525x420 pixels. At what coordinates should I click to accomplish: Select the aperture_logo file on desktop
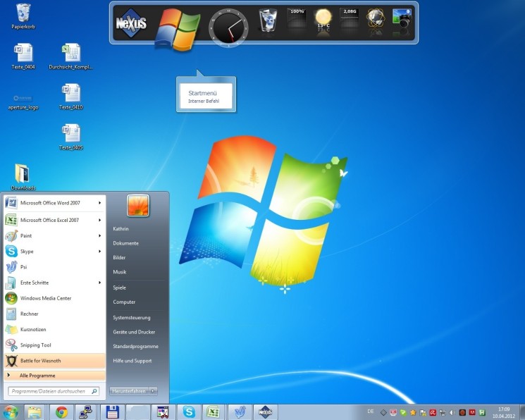23,101
